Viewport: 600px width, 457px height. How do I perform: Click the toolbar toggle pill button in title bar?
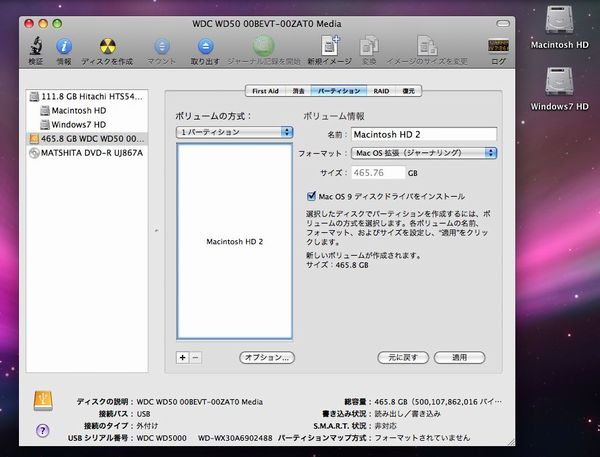tap(503, 24)
